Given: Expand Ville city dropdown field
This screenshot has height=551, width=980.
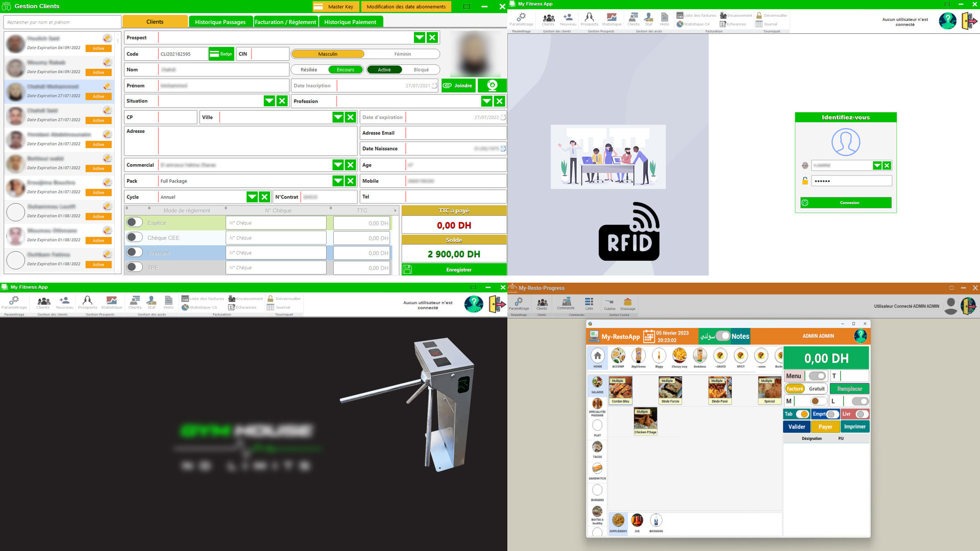Looking at the screenshot, I should (337, 117).
